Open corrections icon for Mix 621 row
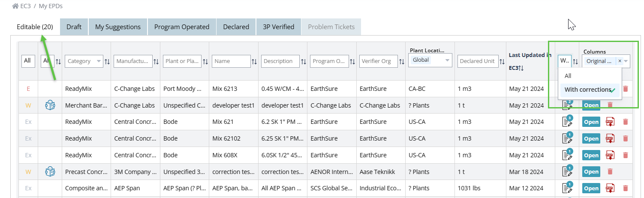The height and width of the screenshot is (198, 644). (x=567, y=122)
